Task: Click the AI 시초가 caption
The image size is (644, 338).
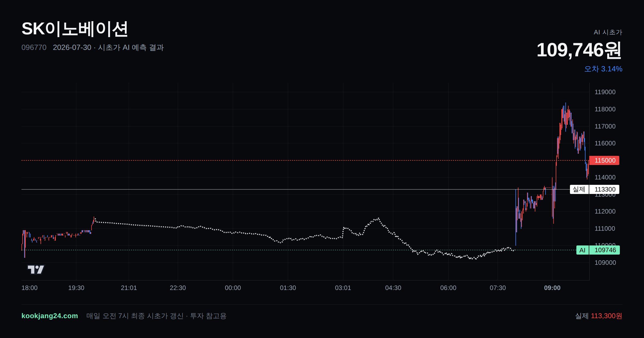Action: pyautogui.click(x=608, y=32)
